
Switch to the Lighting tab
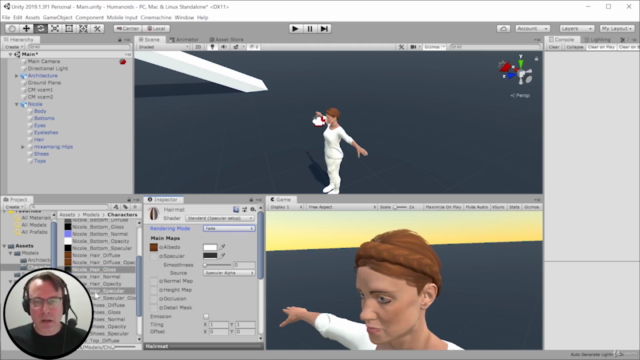[598, 40]
